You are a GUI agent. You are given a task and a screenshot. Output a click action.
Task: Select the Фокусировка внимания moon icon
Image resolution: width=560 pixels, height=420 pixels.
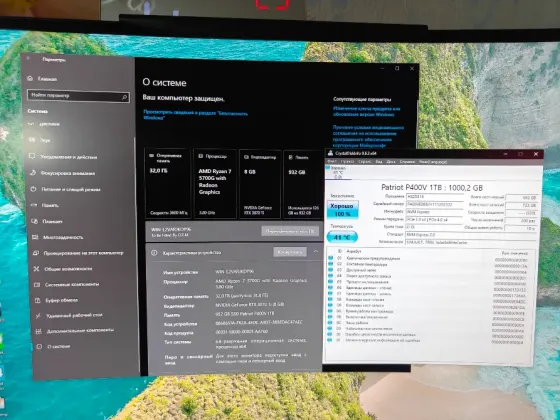(33, 173)
